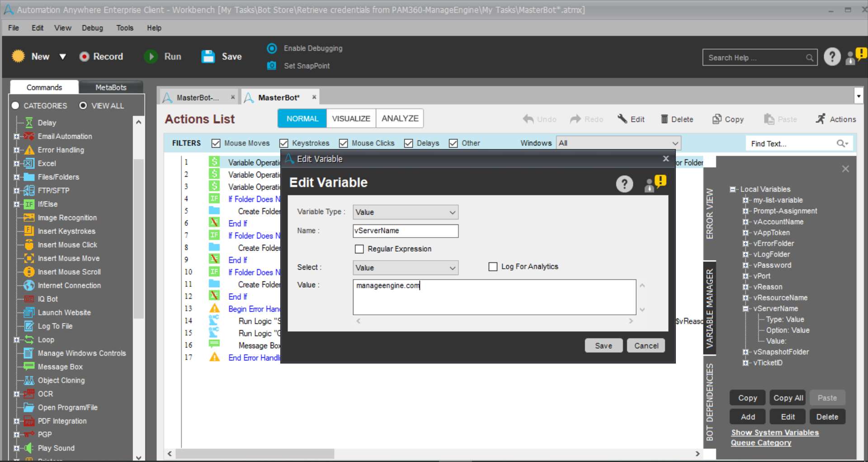The width and height of the screenshot is (868, 462).
Task: Open the Queue Category link
Action: [x=761, y=443]
